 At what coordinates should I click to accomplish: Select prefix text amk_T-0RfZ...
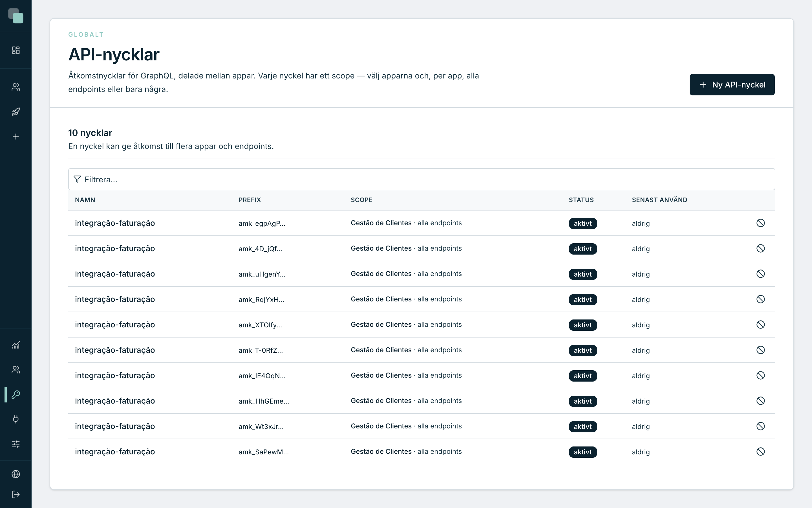(x=261, y=351)
